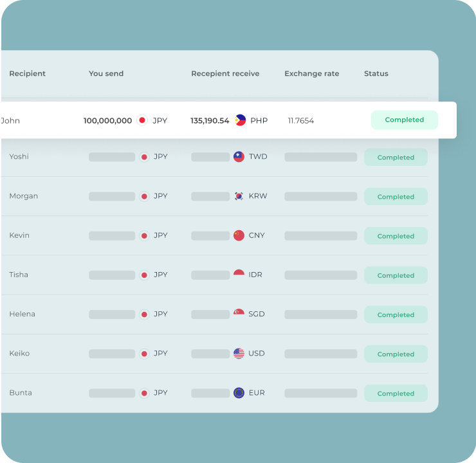This screenshot has width=476, height=463.
Task: Click Yoshi's Completed status badge
Action: [396, 158]
